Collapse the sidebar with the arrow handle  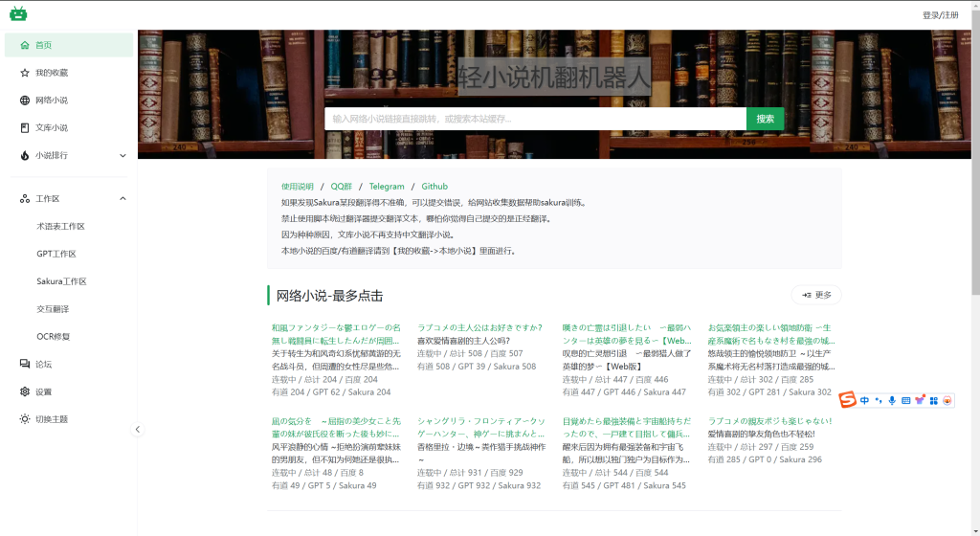click(138, 429)
